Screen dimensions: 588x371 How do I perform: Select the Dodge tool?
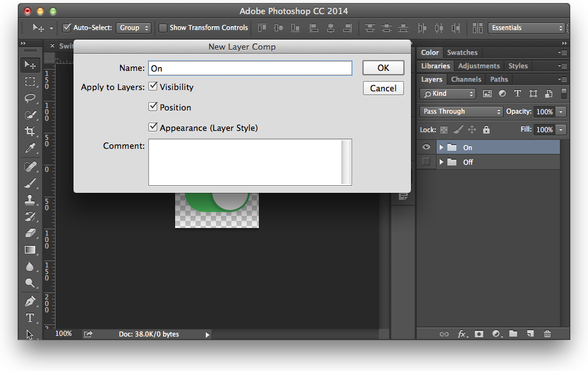(30, 283)
